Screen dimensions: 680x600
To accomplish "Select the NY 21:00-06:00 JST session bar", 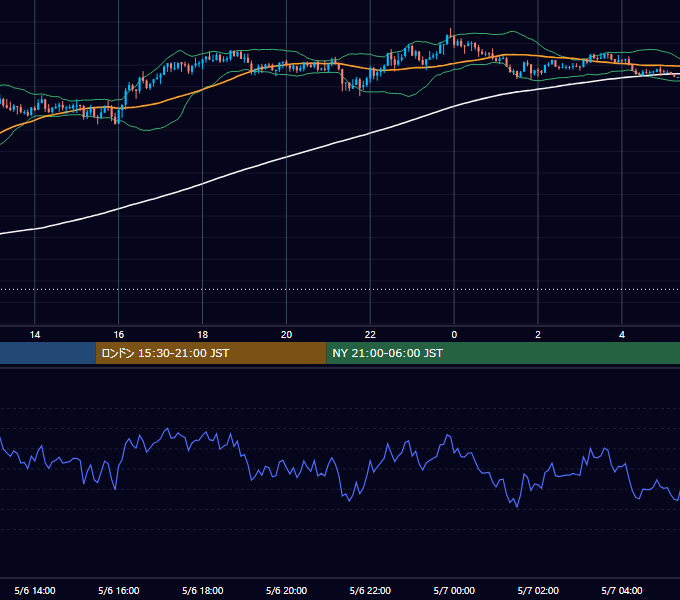I will (503, 353).
